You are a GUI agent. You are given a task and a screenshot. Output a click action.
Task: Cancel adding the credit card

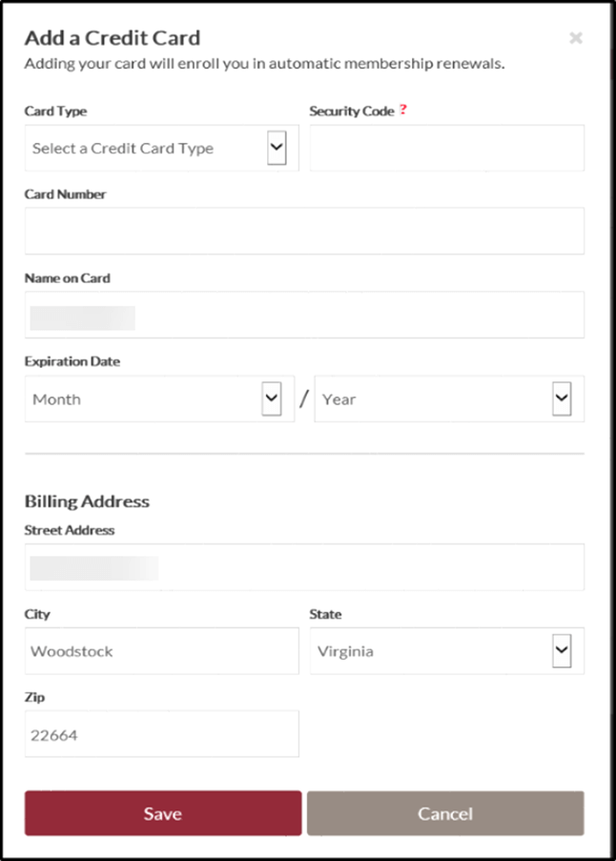445,813
